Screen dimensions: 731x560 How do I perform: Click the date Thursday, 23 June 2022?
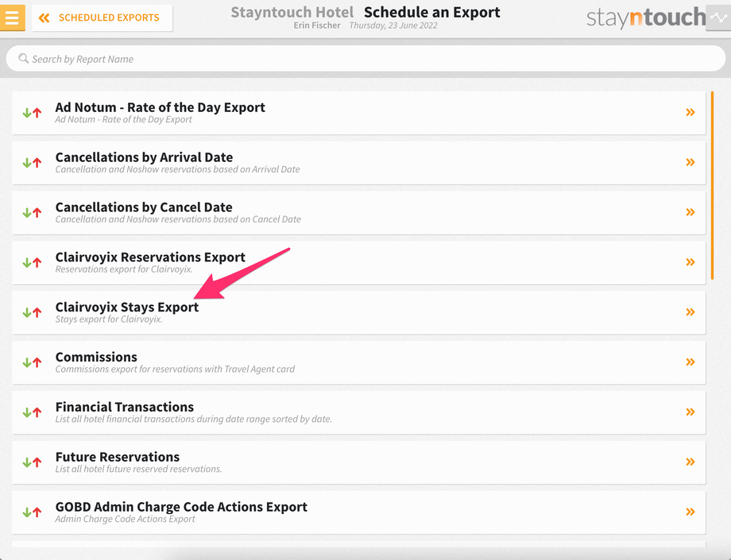point(393,25)
